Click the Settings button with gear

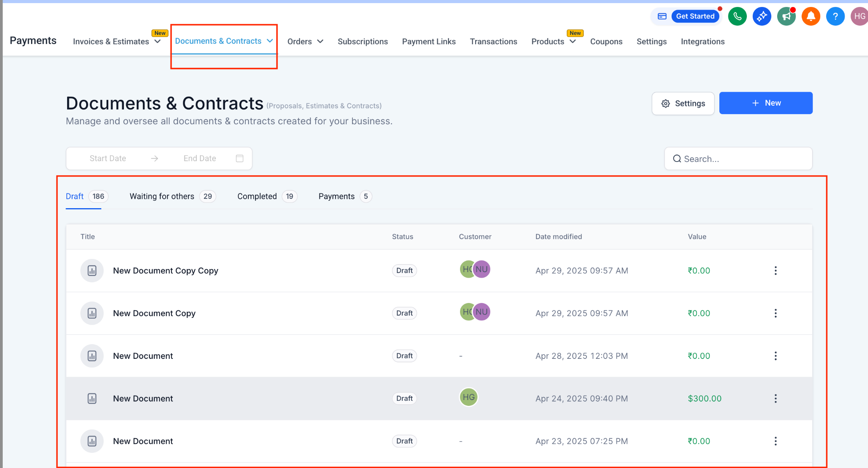point(683,104)
